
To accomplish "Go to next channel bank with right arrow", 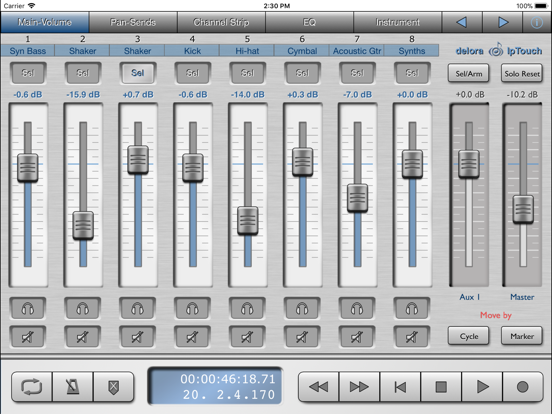I will [503, 22].
